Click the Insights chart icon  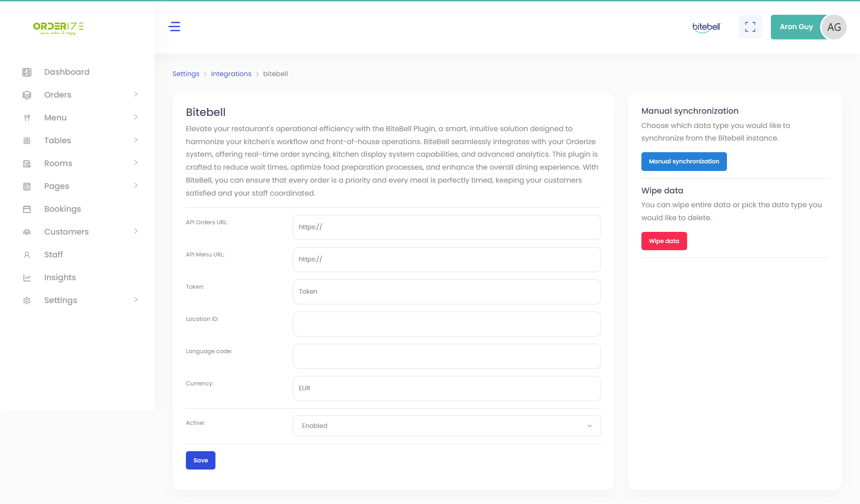27,278
